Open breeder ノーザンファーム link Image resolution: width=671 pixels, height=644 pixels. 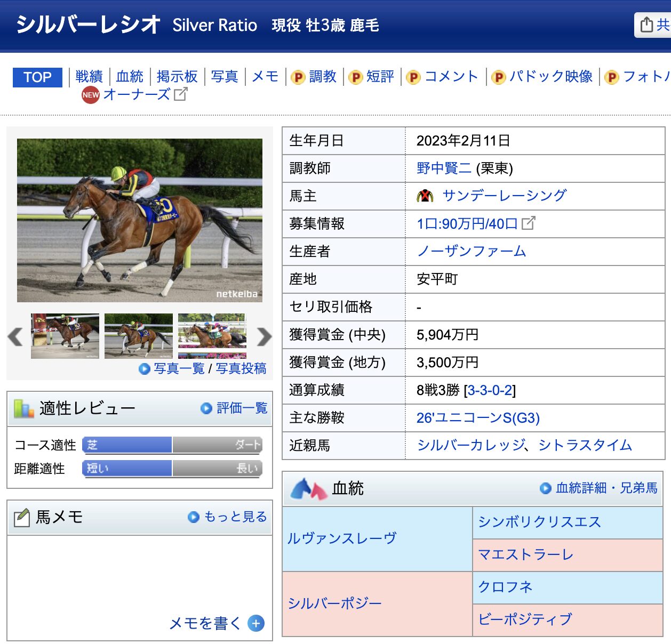[472, 251]
